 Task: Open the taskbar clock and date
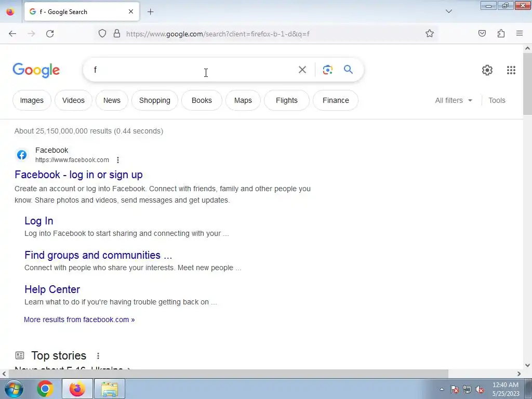tap(505, 389)
